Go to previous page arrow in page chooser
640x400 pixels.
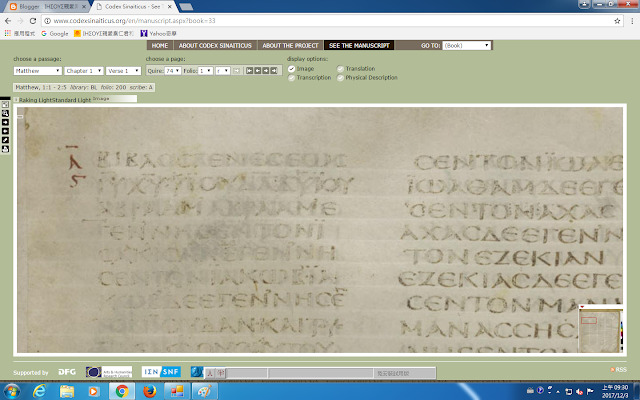pos(258,71)
